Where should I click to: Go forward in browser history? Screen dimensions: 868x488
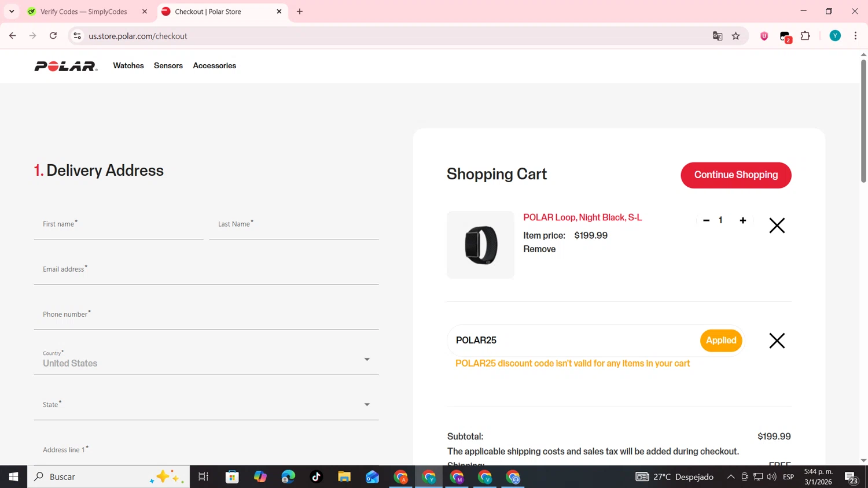pos(33,36)
